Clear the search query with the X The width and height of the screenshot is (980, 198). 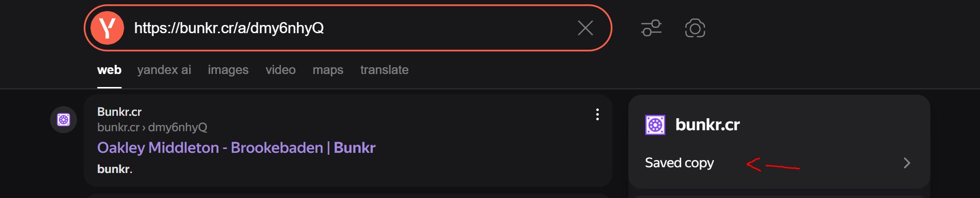pyautogui.click(x=585, y=28)
